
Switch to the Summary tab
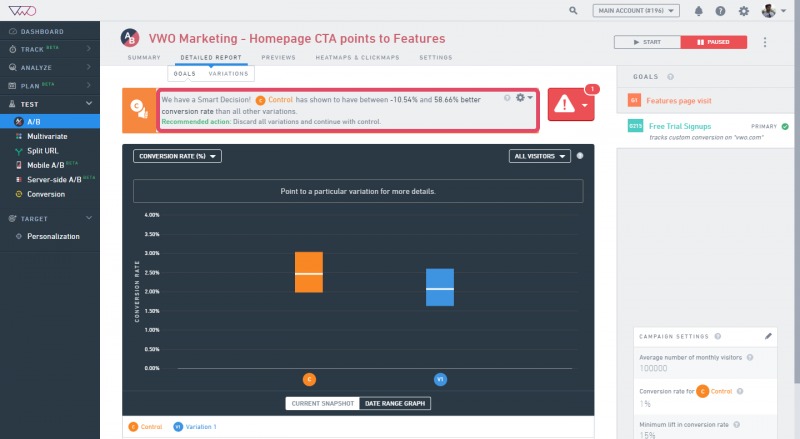(144, 58)
